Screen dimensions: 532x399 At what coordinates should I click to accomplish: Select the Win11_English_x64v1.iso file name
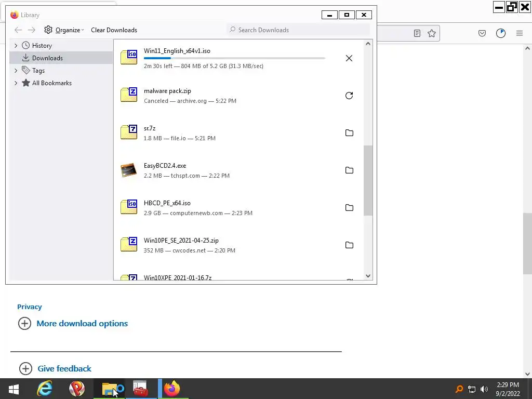177,51
